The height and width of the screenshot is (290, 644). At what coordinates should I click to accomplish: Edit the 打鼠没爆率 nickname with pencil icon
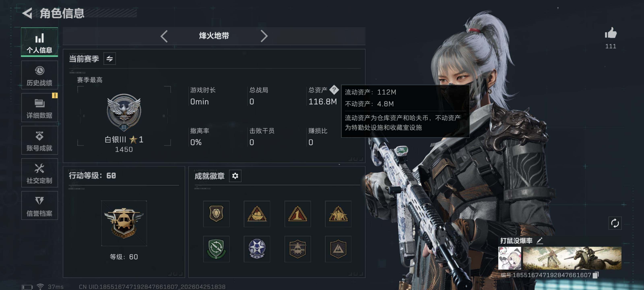tap(540, 241)
